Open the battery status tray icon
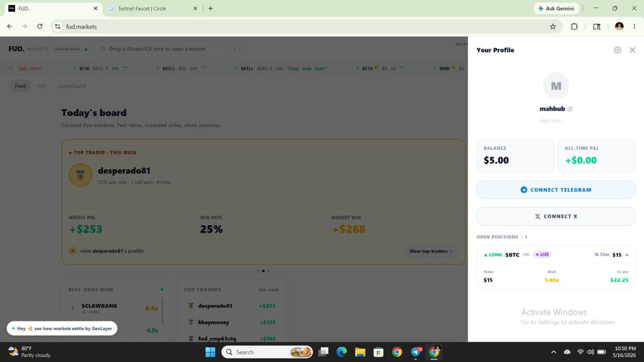 click(602, 352)
